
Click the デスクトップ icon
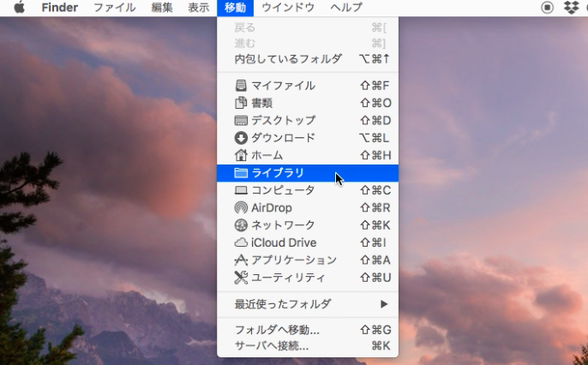pos(241,120)
